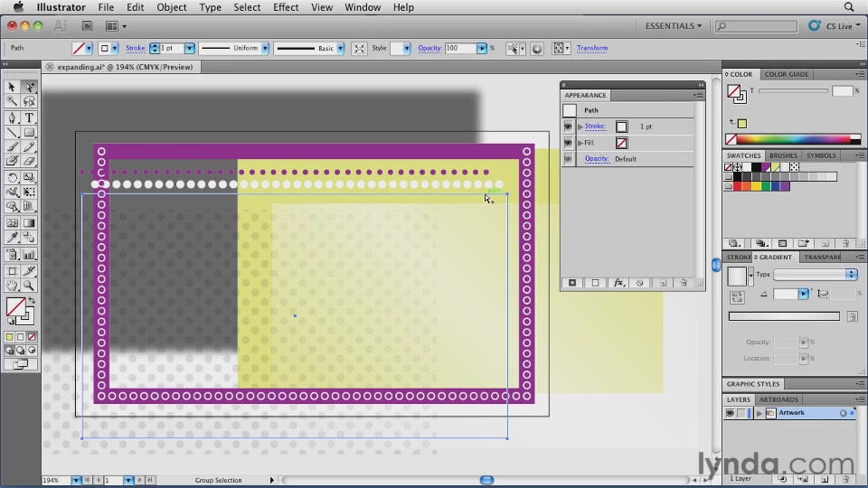Select the Selection (black arrow) tool
This screenshot has width=868, height=488.
(12, 87)
